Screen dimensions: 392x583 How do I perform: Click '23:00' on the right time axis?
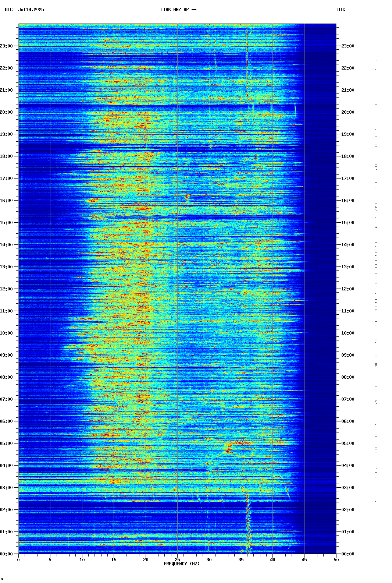tap(348, 46)
